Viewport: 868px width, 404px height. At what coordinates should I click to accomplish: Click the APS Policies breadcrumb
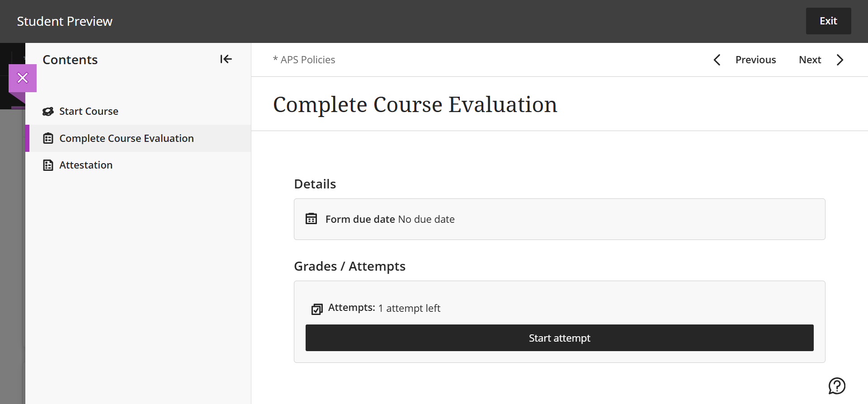pos(307,60)
